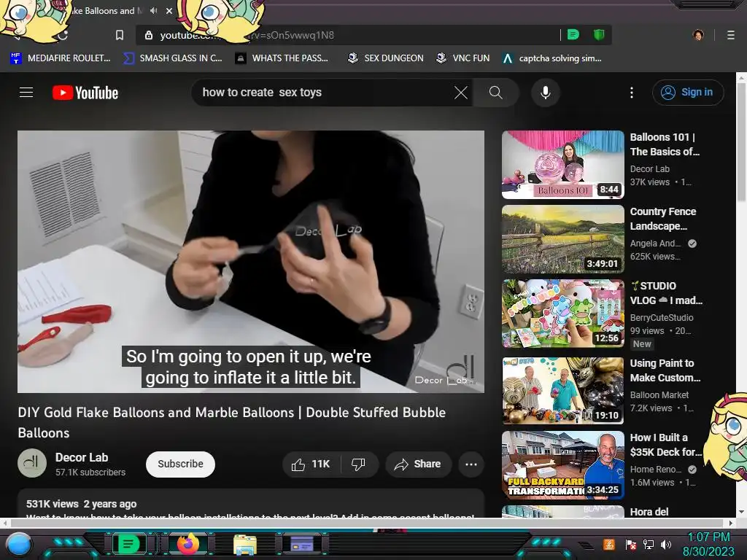This screenshot has width=747, height=560.
Task: Share this balloon video
Action: coord(418,464)
